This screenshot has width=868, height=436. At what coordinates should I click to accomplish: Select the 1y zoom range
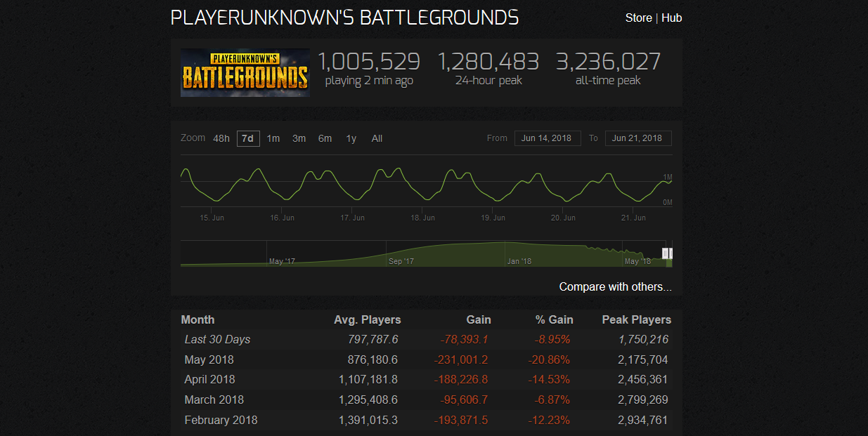[x=351, y=138]
